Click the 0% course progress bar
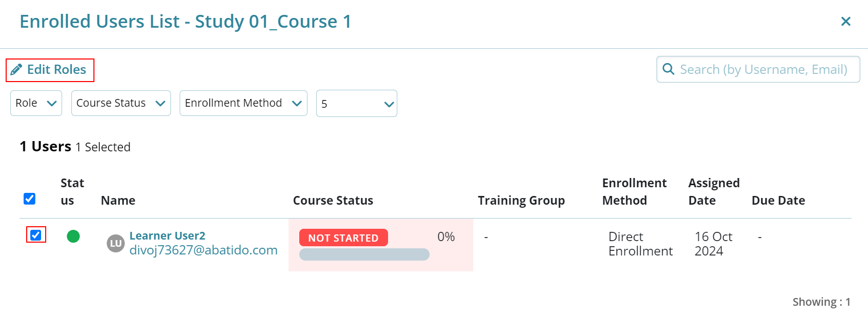The image size is (868, 316). [x=364, y=254]
